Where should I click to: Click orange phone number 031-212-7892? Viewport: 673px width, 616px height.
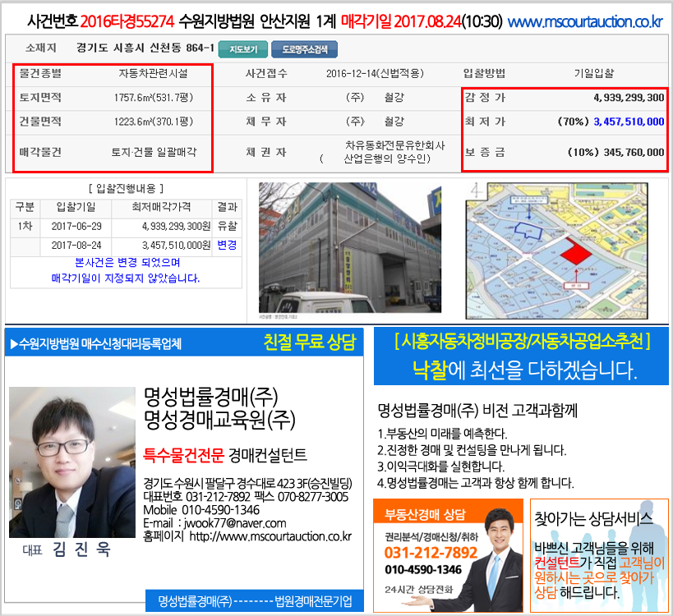pyautogui.click(x=431, y=553)
